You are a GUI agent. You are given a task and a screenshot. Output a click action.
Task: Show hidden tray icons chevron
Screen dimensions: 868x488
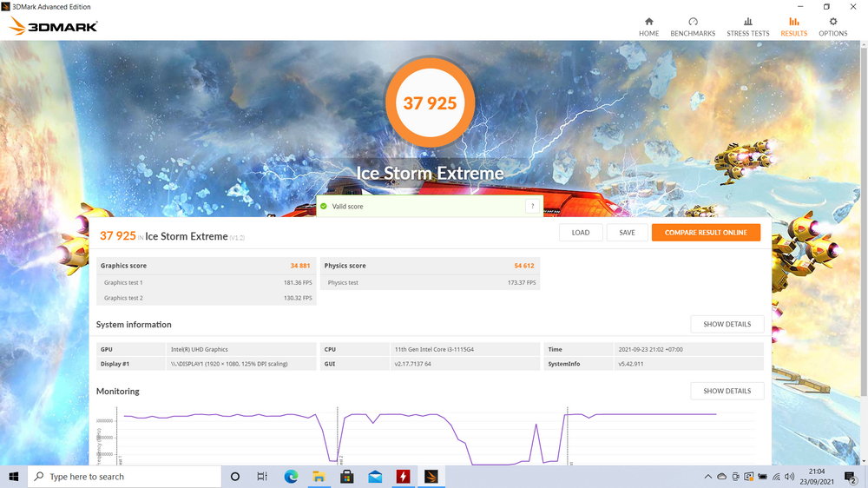tap(708, 477)
